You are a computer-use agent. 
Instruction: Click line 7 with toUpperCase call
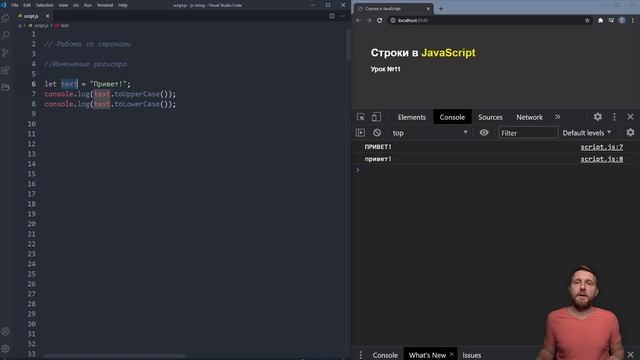coord(110,94)
